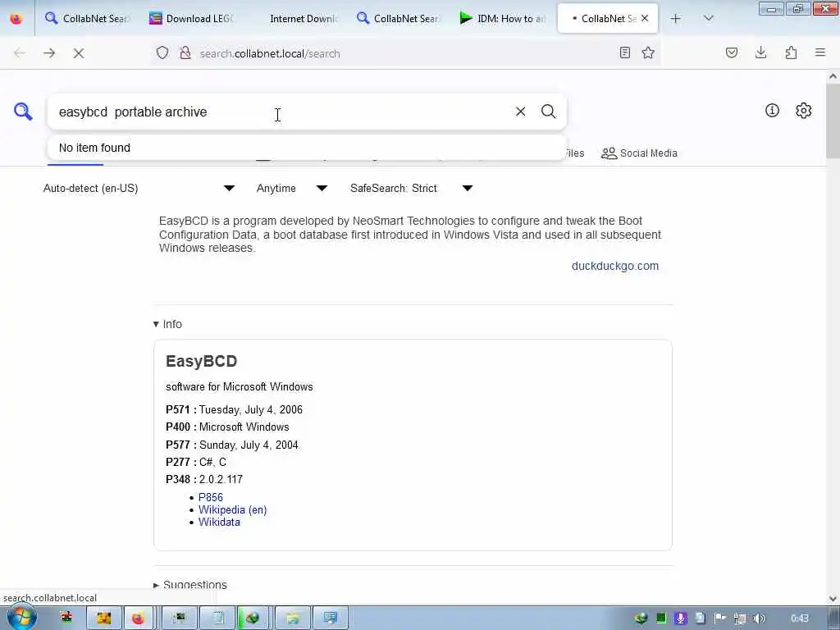This screenshot has width=840, height=630.
Task: Click the scrollbar up arrow
Action: 833,76
